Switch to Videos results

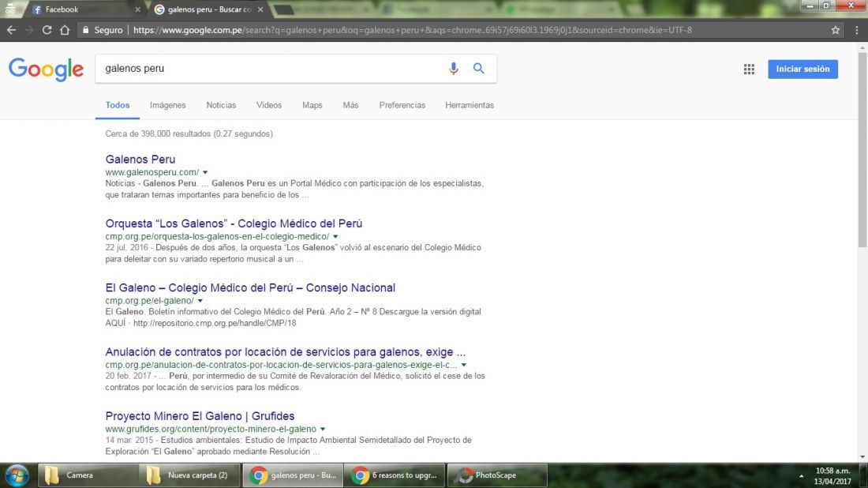269,105
